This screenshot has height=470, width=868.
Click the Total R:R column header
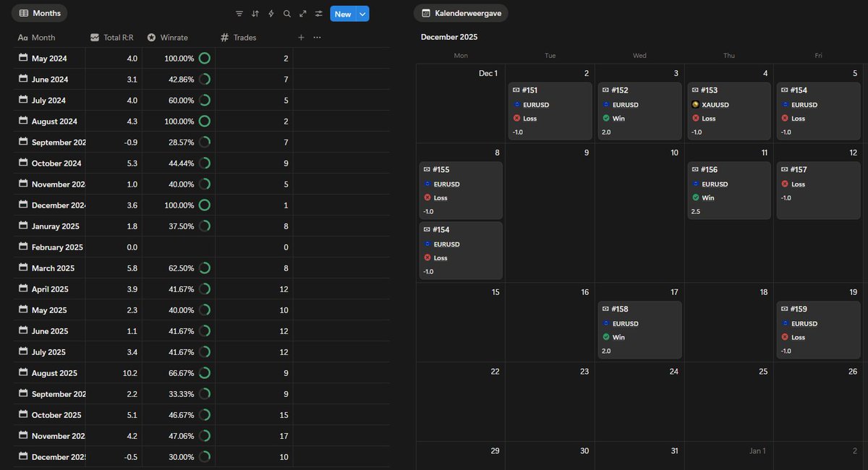(x=112, y=38)
